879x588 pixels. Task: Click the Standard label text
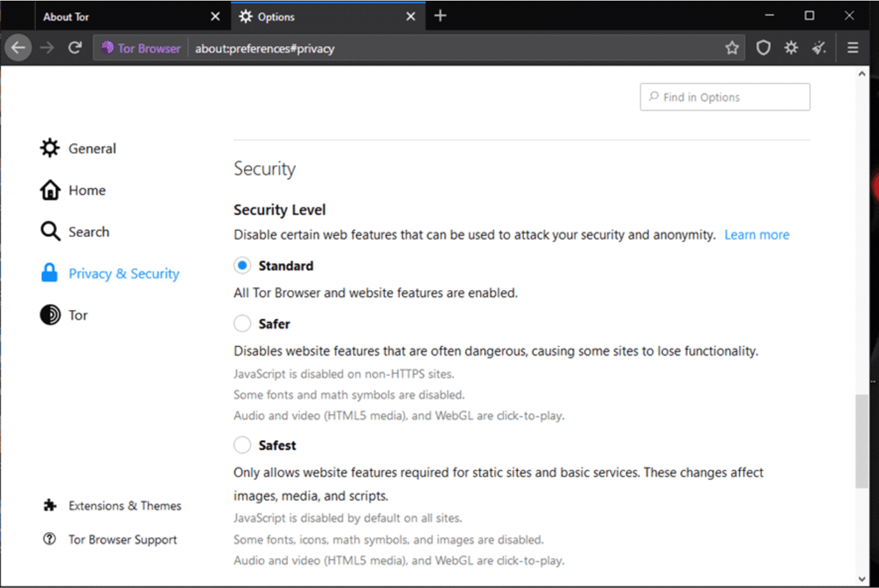(286, 265)
